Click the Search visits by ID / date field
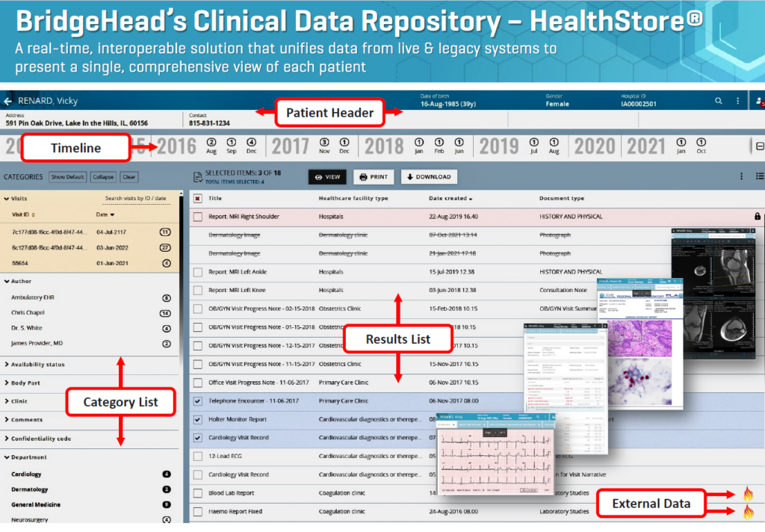Image resolution: width=765 pixels, height=532 pixels. point(136,199)
